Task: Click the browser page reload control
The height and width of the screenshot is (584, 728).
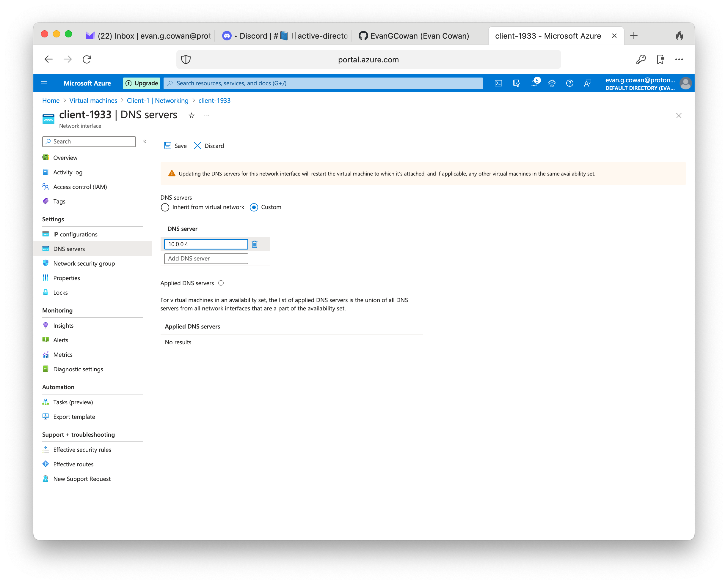Action: pos(87,59)
